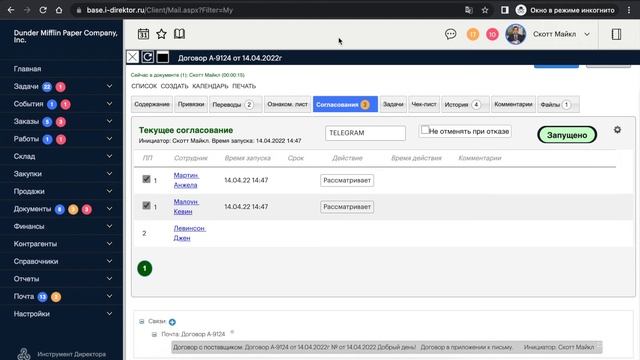Screen dimensions: 640x360
Task: Click the black window mode icon
Action: coord(162,57)
